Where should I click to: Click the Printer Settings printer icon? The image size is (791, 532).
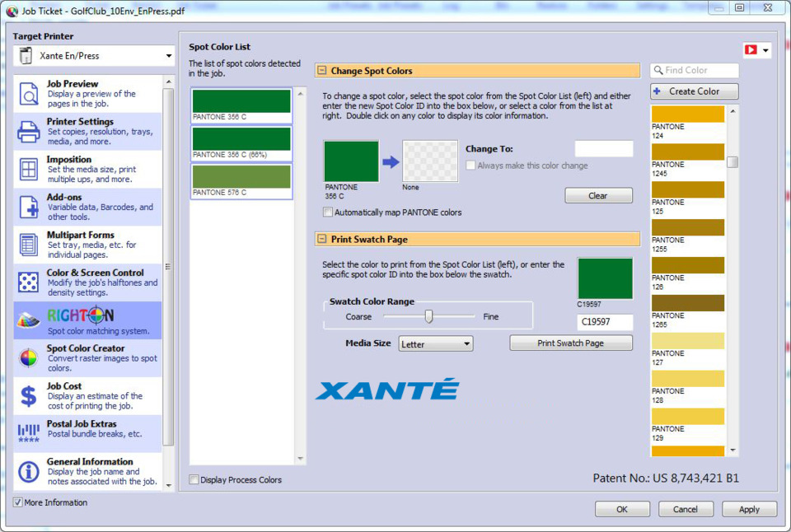tap(28, 132)
